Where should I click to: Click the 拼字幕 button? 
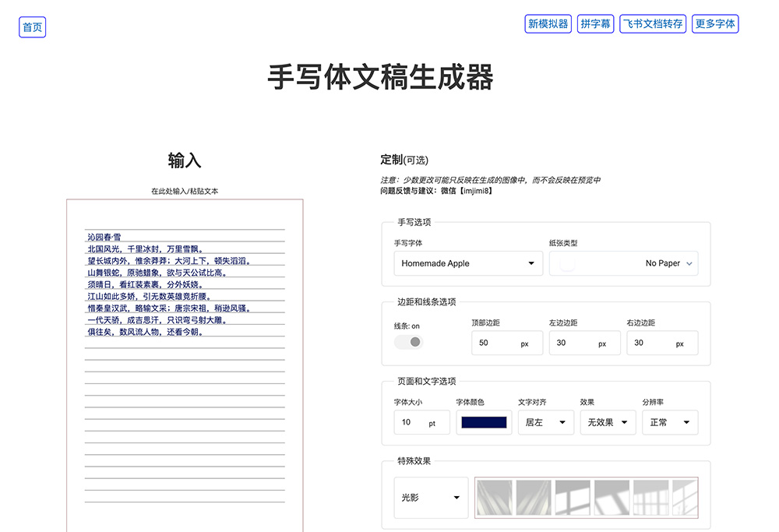click(x=595, y=23)
